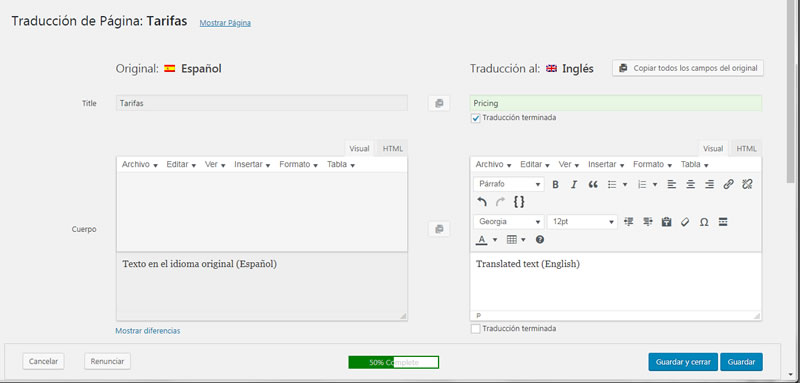800x383 pixels.
Task: Insert a blockquote in the translation editor
Action: coord(593,185)
